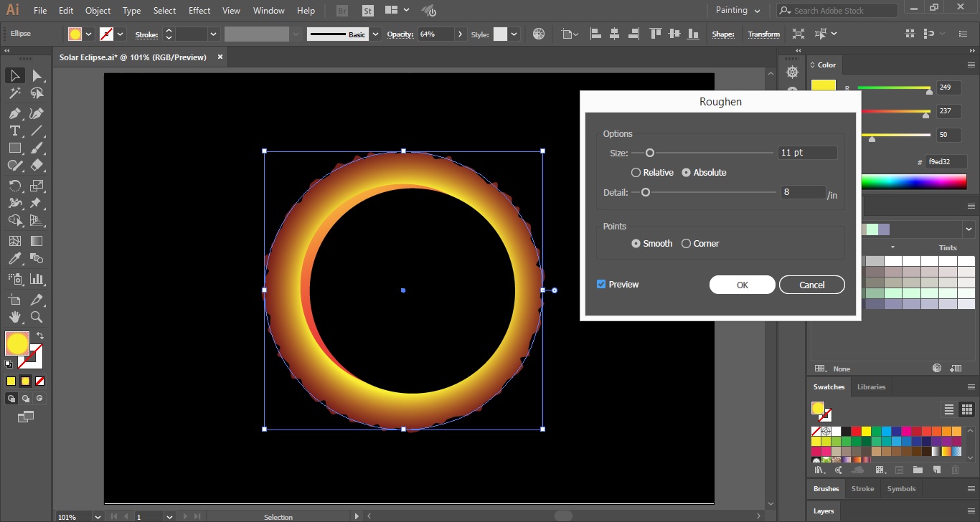Viewport: 980px width, 522px height.
Task: Select the Selection tool
Action: [14, 75]
